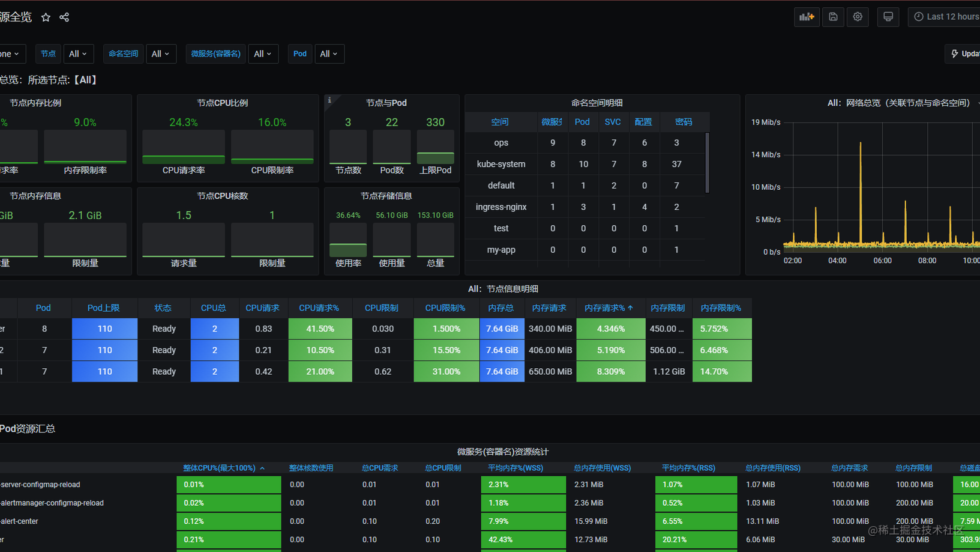
Task: Select the ops namespace cell
Action: pos(501,143)
